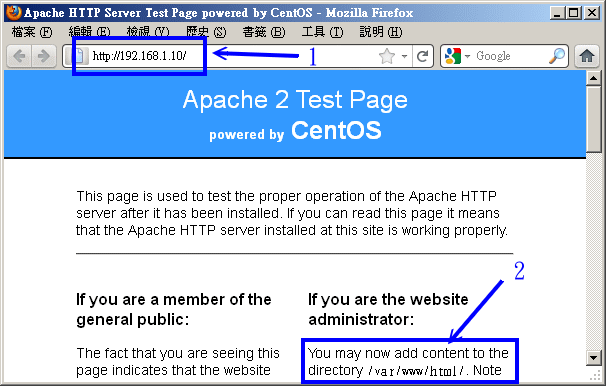The image size is (606, 386).
Task: Click the powered by CentOS text
Action: [295, 131]
